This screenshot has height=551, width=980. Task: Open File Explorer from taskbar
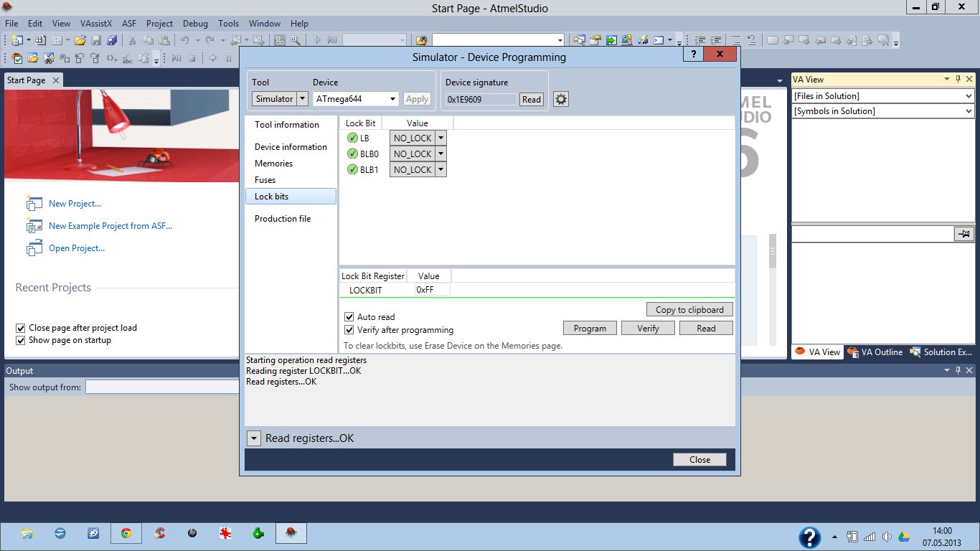pos(27,533)
